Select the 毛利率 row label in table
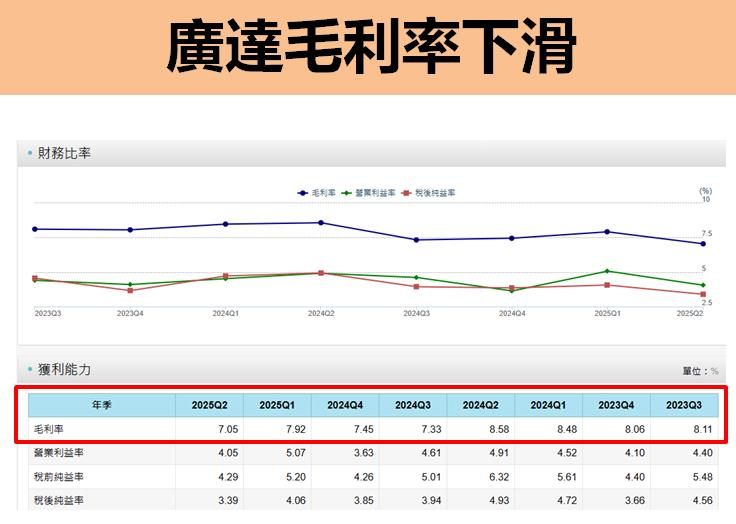 [48, 429]
